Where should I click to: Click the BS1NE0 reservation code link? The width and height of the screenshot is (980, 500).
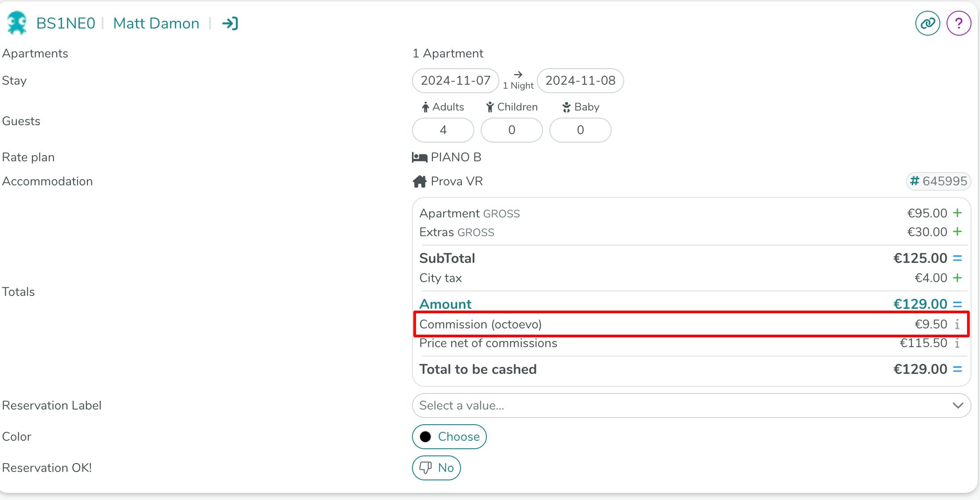pos(66,23)
